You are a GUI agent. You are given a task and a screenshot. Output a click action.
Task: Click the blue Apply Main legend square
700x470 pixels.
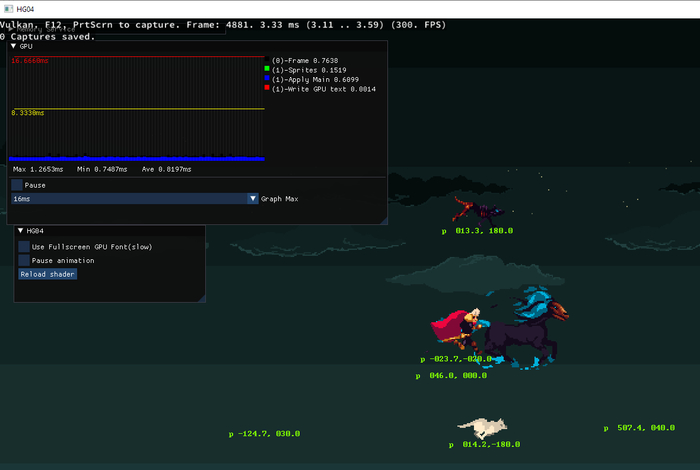(x=267, y=79)
